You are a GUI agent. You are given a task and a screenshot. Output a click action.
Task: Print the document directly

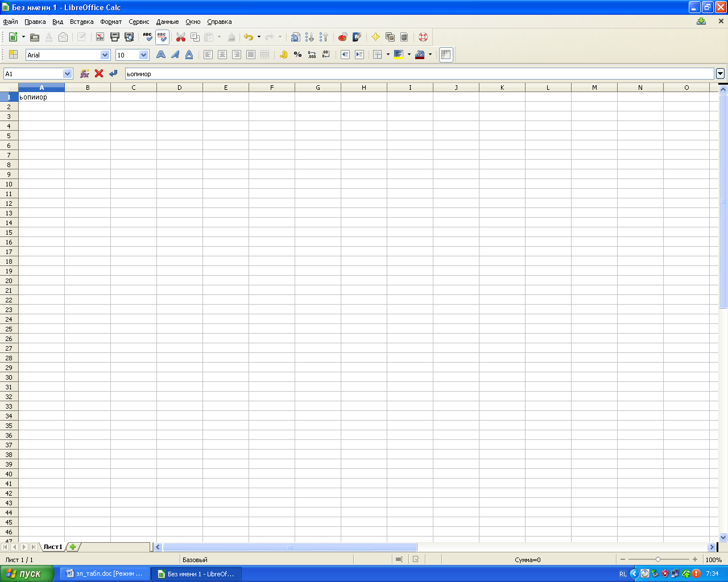[x=115, y=37]
